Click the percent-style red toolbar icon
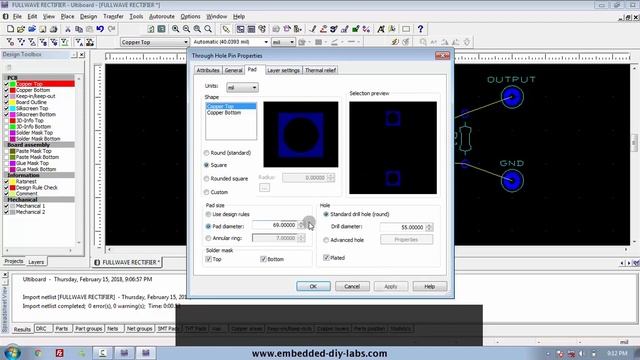Viewport: 640px width, 360px height. [366, 29]
